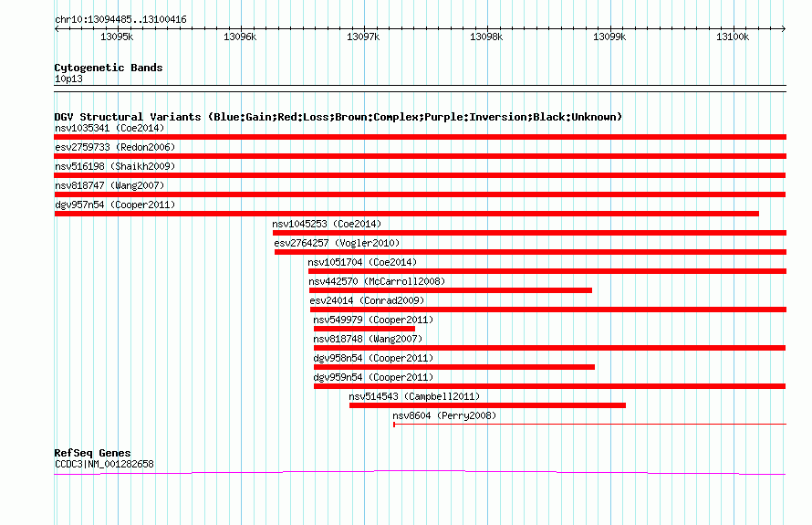Click the red bar under nsv1035341
Screen dimensions: 812x525
point(420,137)
